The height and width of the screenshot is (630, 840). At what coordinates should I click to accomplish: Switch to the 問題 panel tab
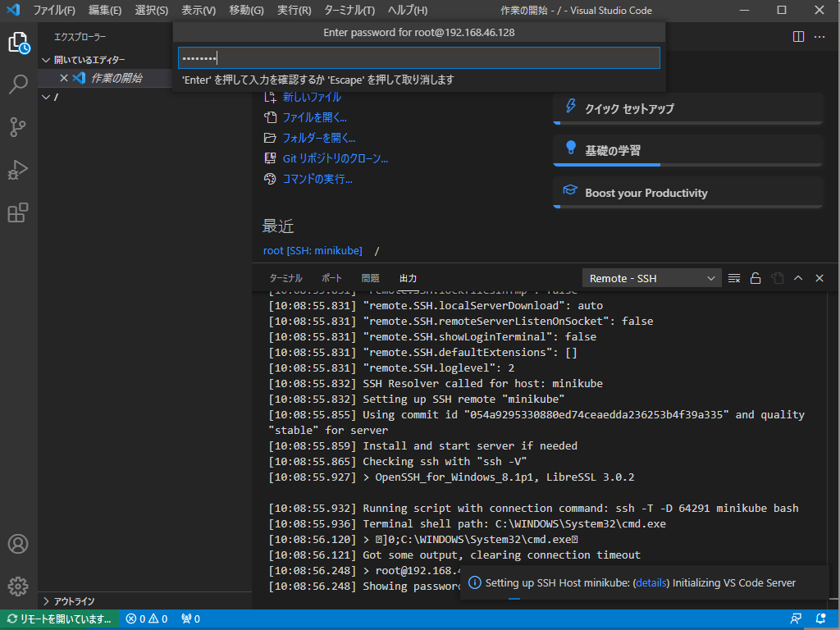pyautogui.click(x=370, y=278)
